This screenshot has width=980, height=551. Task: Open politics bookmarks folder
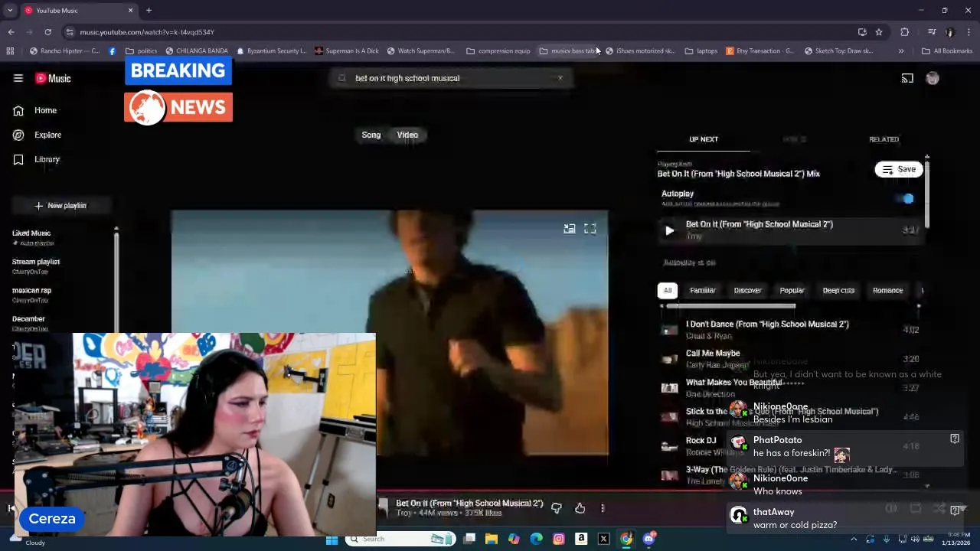pyautogui.click(x=141, y=51)
